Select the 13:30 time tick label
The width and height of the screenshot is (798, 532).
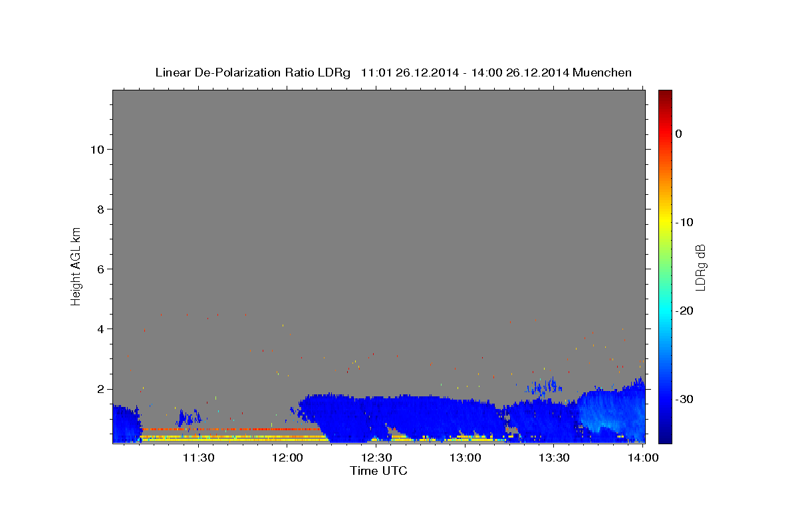coord(555,458)
